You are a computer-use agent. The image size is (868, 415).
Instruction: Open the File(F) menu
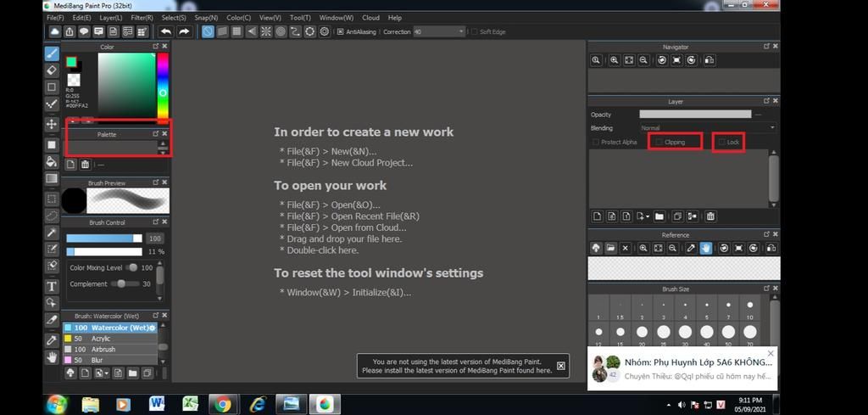[55, 18]
